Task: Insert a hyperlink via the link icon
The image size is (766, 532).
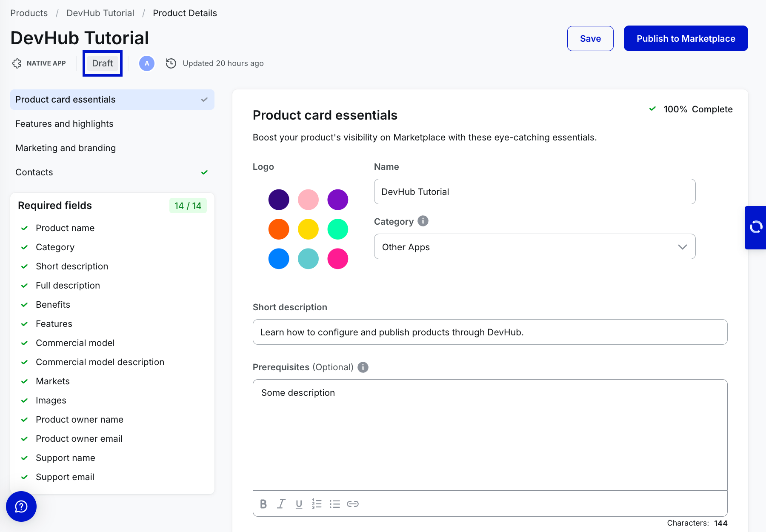Action: click(353, 504)
